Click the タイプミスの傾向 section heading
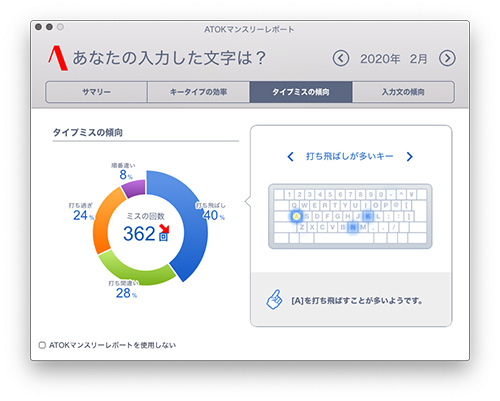Screen dimensions: 500x401 [x=88, y=132]
